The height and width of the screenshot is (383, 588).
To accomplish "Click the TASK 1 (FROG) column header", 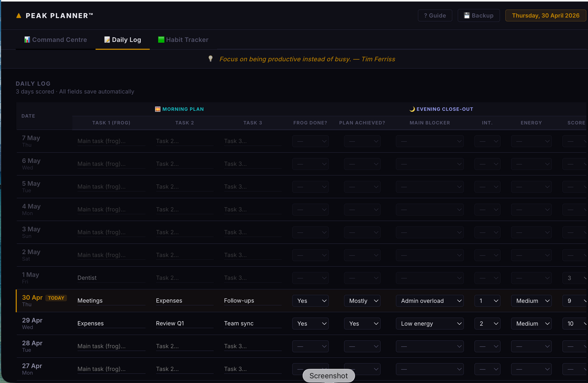I will pos(111,123).
